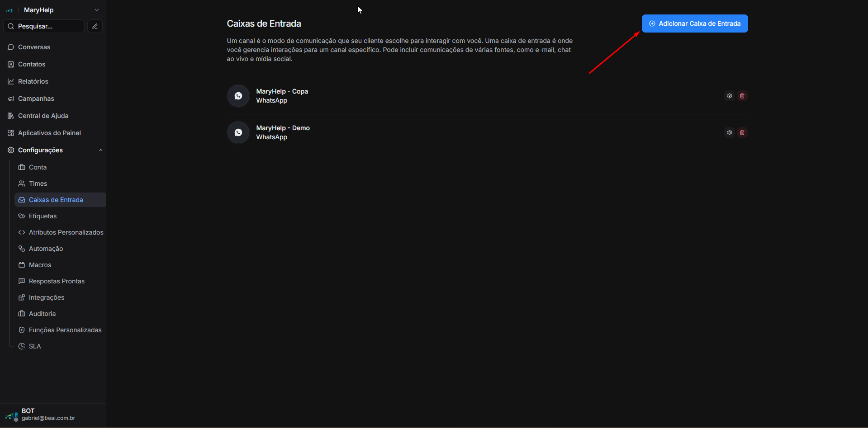Screen dimensions: 868x428
Task: Delete the MaryHelp - Copa inbox
Action: click(x=742, y=96)
